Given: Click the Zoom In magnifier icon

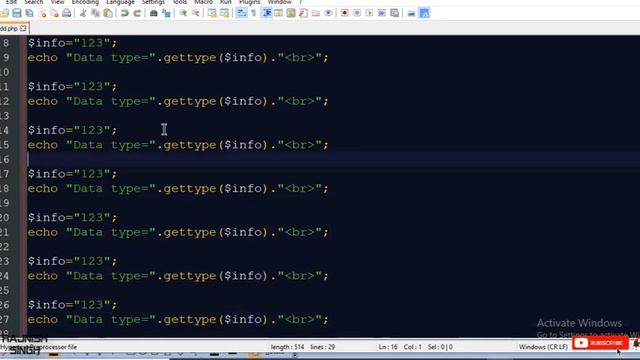Looking at the screenshot, I should coord(183,13).
